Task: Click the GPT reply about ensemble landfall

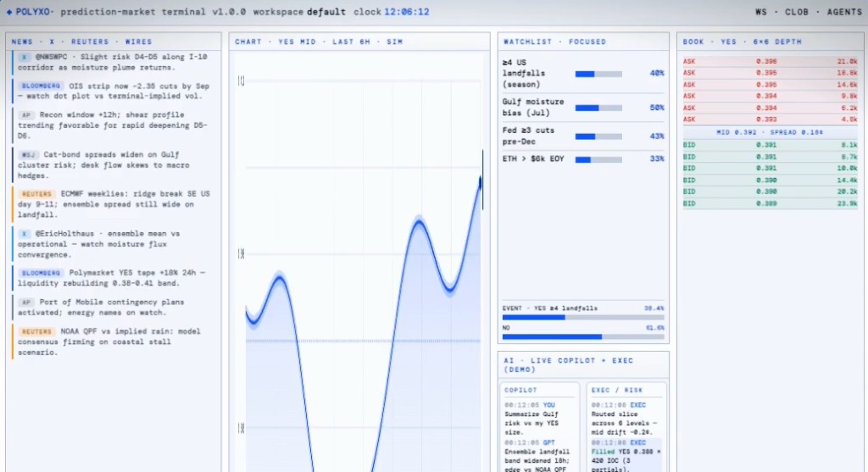Action: pyautogui.click(x=538, y=455)
